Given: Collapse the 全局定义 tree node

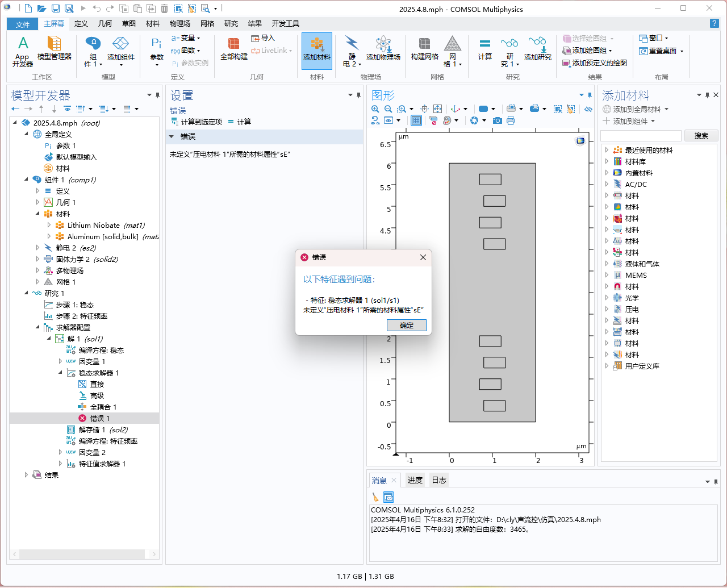Looking at the screenshot, I should [x=26, y=134].
